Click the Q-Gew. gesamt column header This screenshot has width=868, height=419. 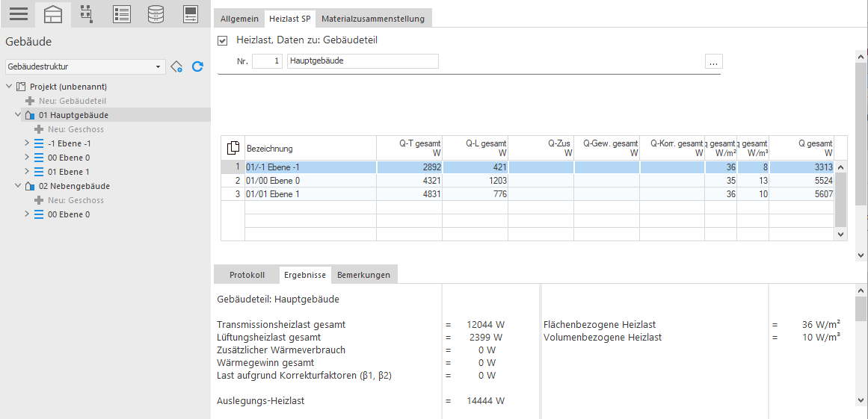click(607, 148)
